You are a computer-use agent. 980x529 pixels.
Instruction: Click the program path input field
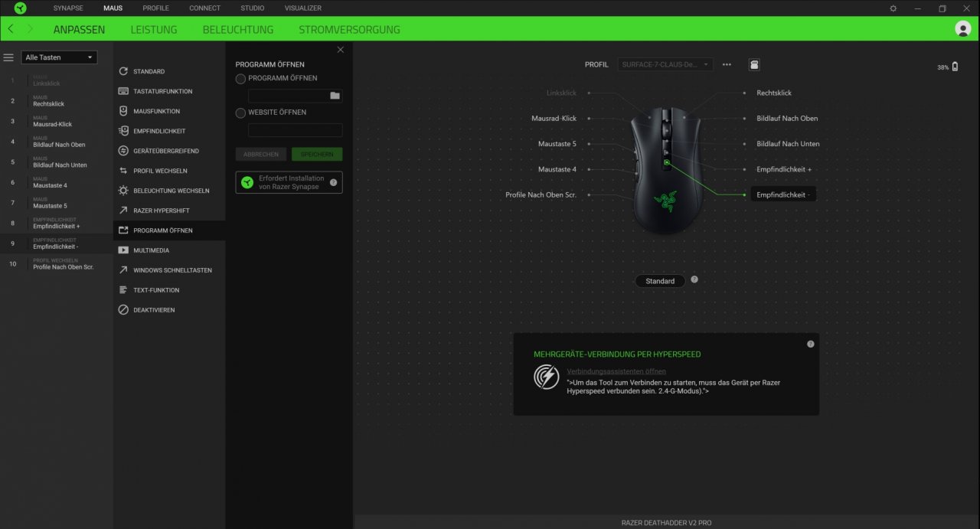(289, 96)
